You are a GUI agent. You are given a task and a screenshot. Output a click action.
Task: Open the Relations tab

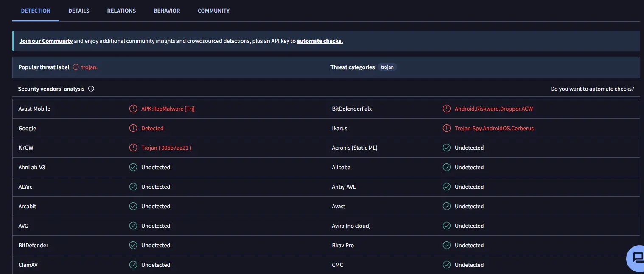[x=121, y=11]
